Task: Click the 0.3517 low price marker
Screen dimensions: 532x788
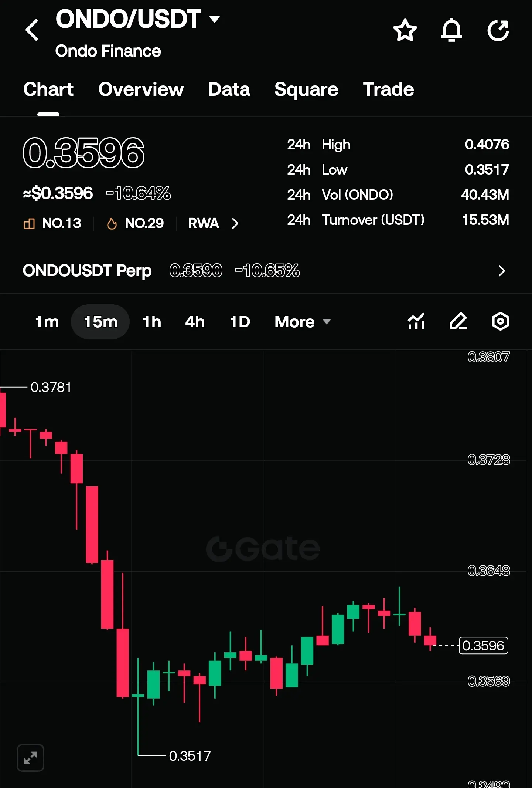Action: tap(190, 756)
